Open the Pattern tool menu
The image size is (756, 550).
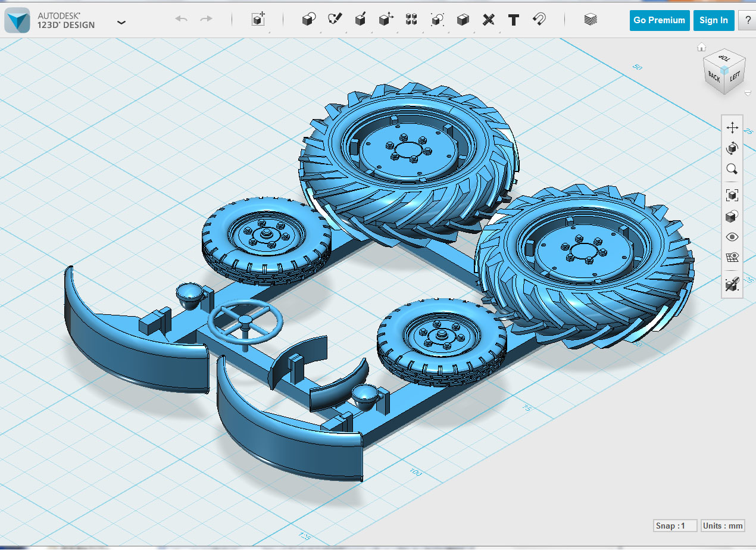411,20
